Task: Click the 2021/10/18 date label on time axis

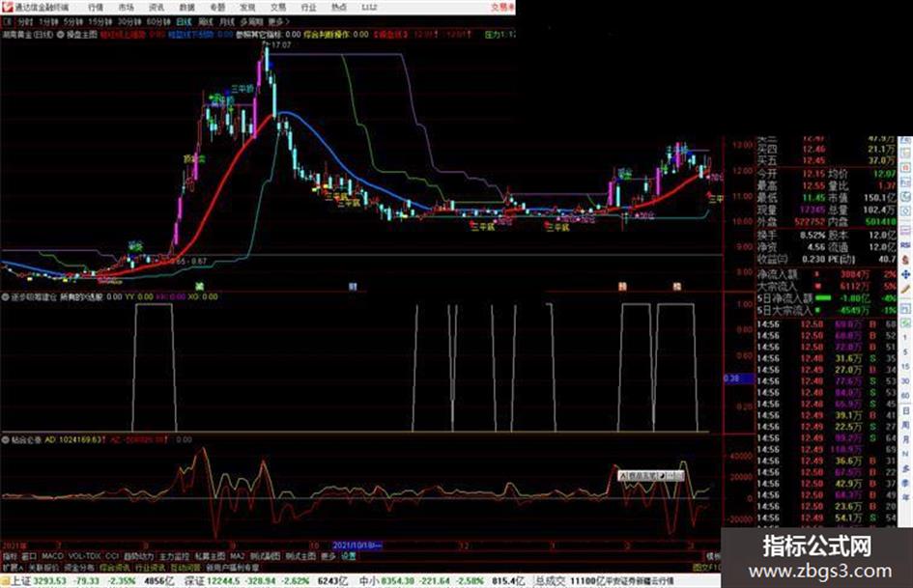Action: 357,546
